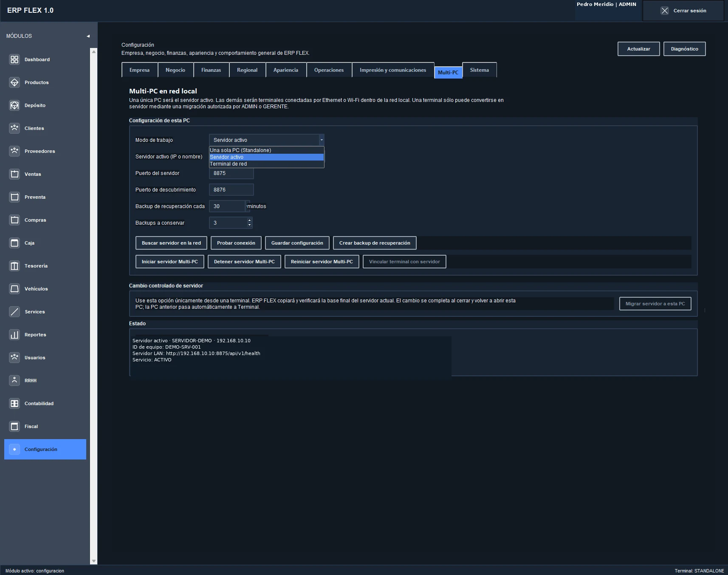Click the Estado server status text box
Screen dimensions: 728x575
(x=291, y=356)
